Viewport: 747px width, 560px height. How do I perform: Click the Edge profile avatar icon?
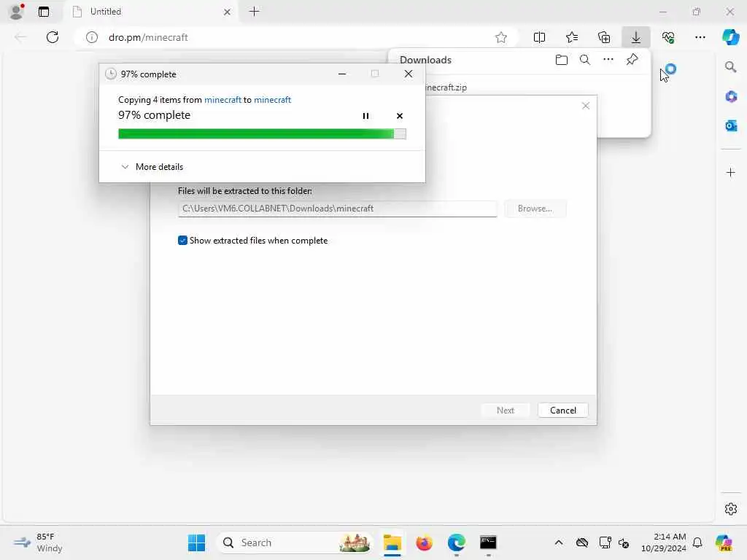click(17, 12)
